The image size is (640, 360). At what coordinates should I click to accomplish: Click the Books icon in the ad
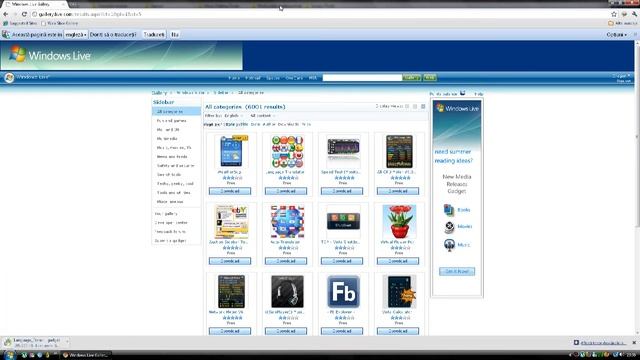(449, 210)
